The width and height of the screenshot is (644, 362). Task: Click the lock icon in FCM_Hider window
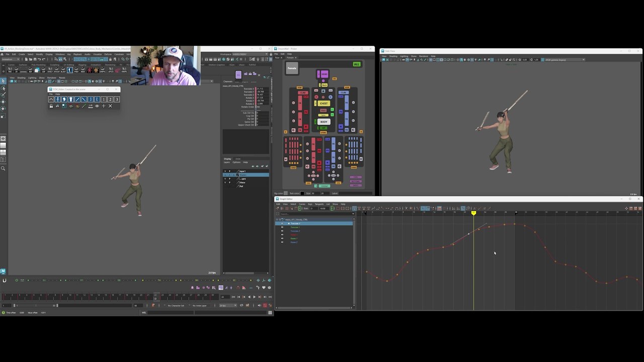[51, 106]
